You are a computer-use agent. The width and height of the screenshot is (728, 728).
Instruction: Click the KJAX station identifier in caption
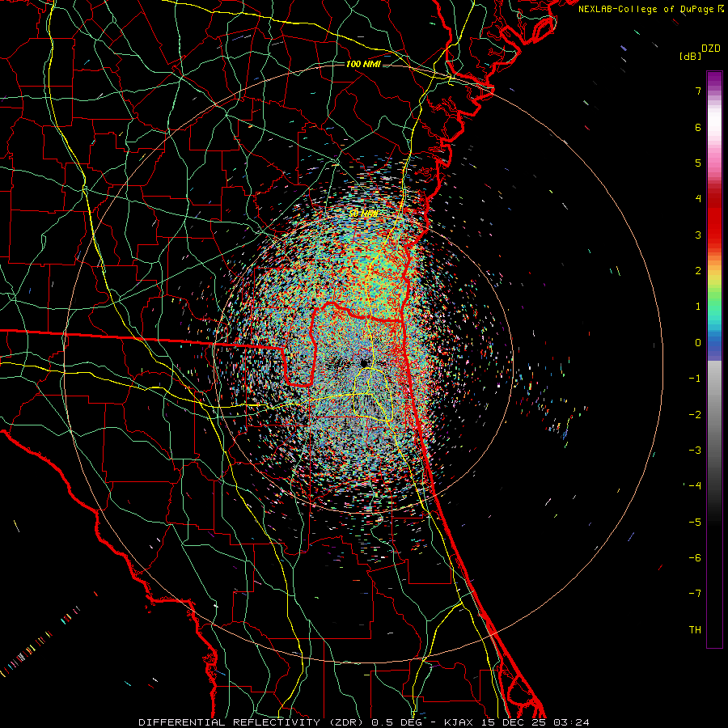point(459,722)
